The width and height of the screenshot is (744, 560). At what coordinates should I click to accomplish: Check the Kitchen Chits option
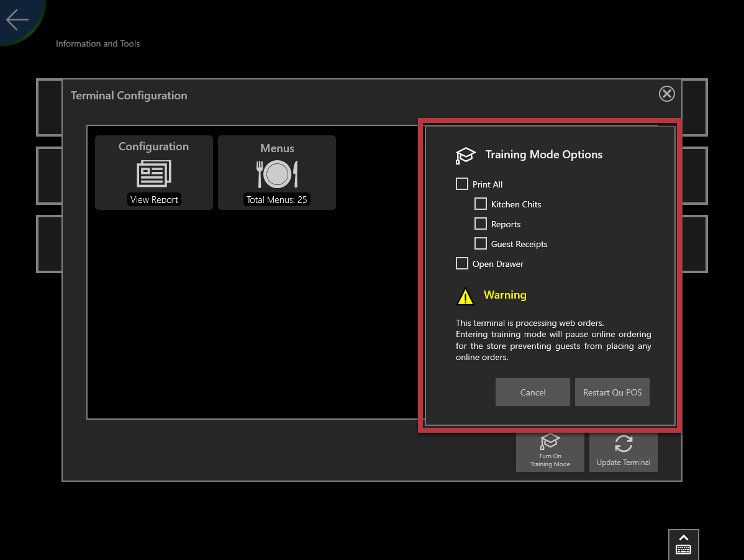tap(481, 204)
